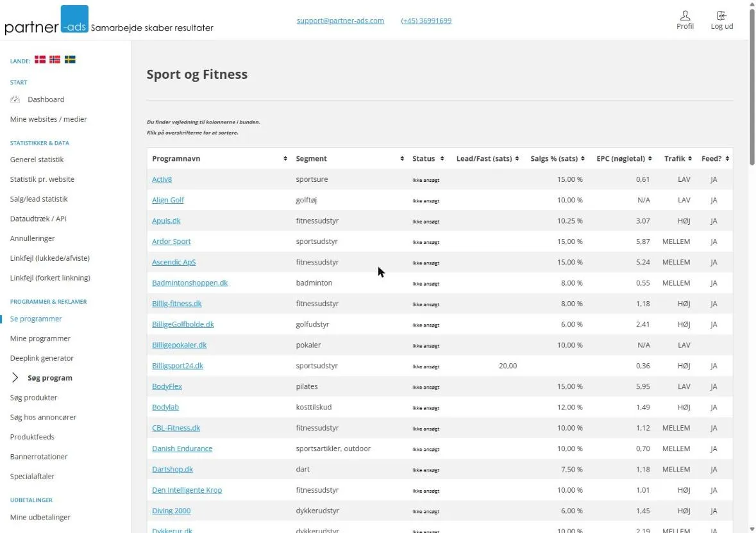Open the BilligeGolfbolde.dk link

click(183, 324)
